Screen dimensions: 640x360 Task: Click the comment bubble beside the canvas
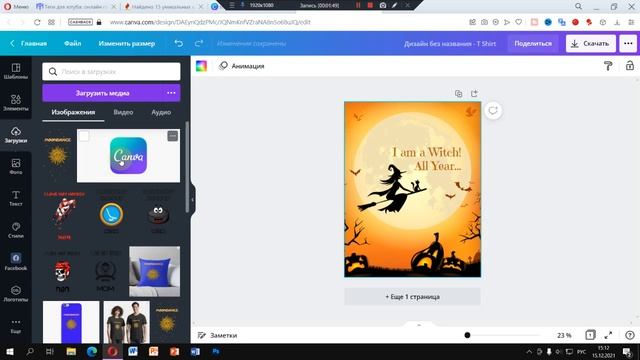(493, 111)
